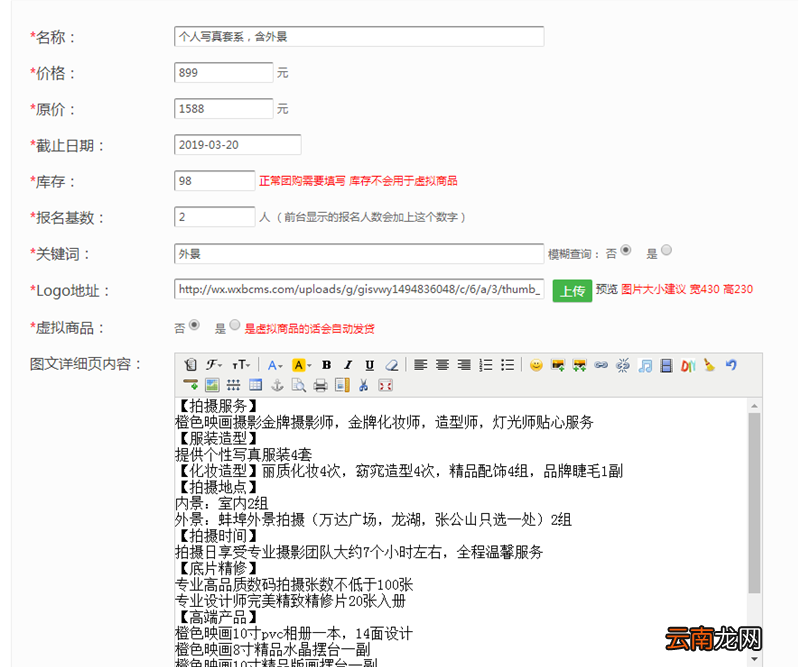Center align text
The image size is (799, 667).
[x=442, y=365]
